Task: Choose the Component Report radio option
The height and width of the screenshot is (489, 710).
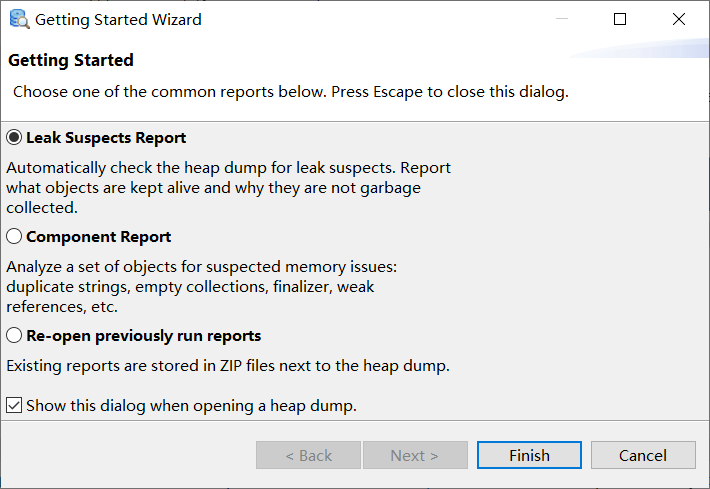Action: tap(14, 237)
